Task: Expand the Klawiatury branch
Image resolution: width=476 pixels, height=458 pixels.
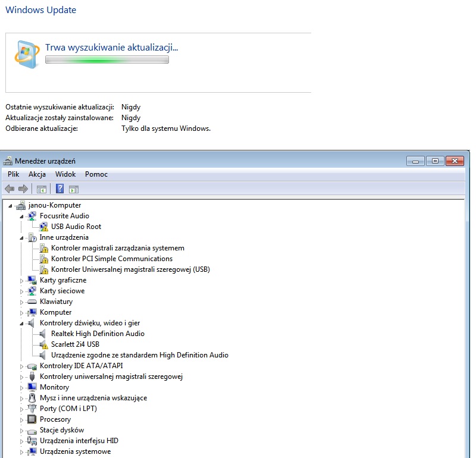Action: 21,302
